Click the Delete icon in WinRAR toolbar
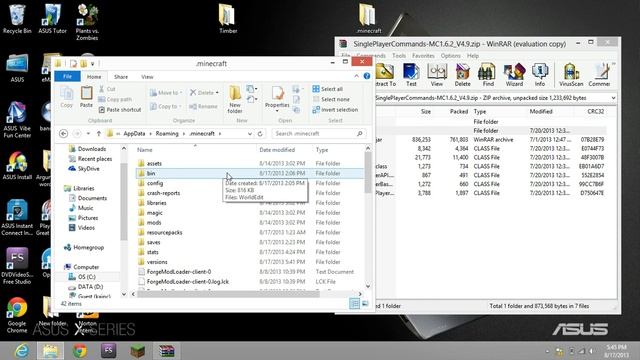 462,75
